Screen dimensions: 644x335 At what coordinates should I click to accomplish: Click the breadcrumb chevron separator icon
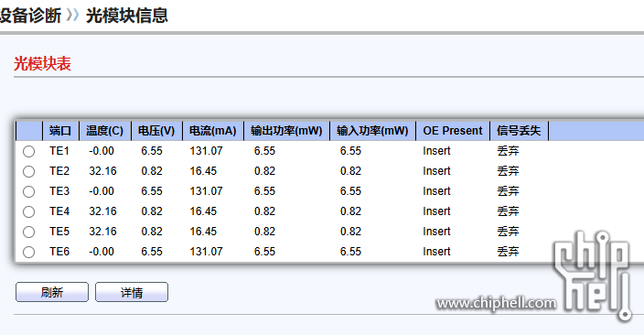[72, 16]
